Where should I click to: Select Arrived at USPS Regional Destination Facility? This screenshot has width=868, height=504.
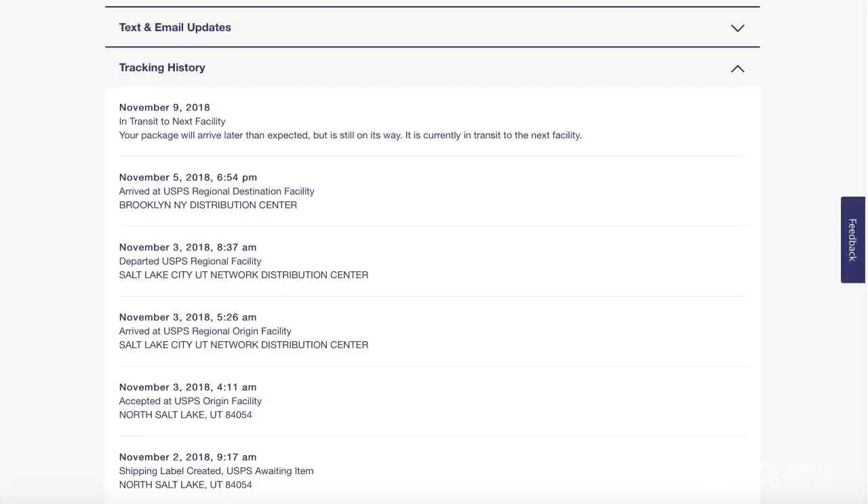pos(216,191)
